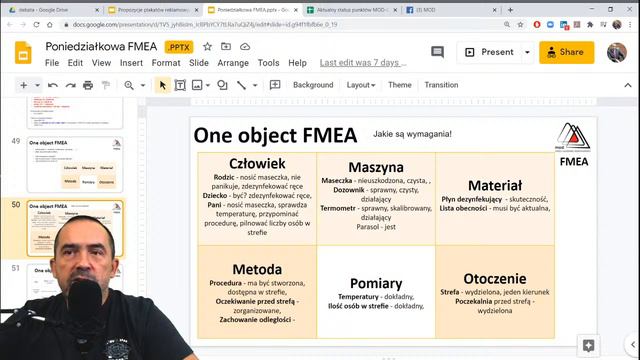Open the Google Slides home icon
The image size is (640, 360).
pos(23,53)
